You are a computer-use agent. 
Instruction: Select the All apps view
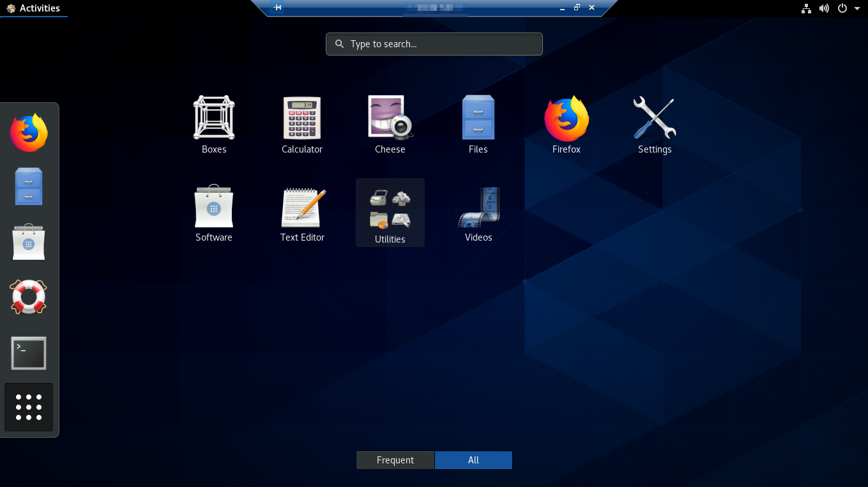click(x=473, y=460)
